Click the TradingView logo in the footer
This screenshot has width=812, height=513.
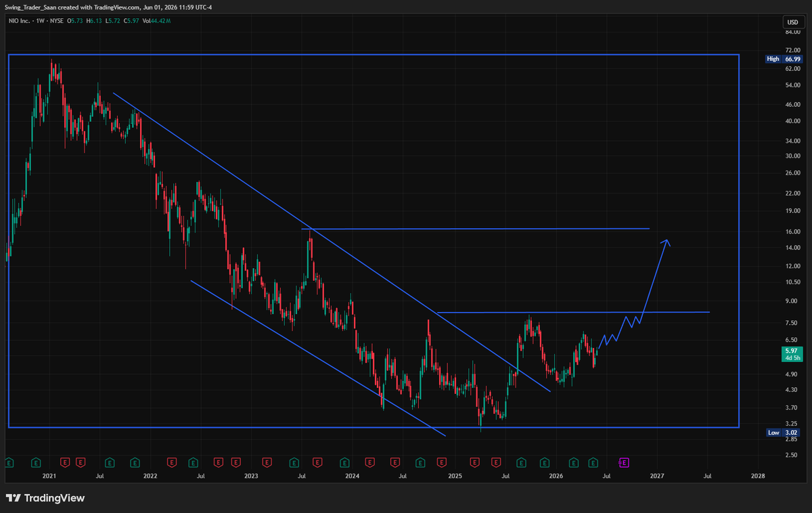(45, 498)
